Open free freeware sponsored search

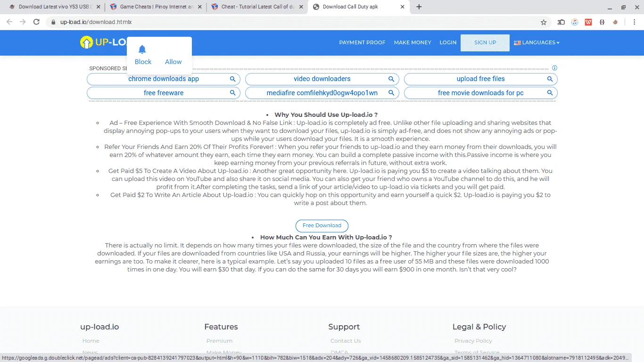[x=164, y=93]
